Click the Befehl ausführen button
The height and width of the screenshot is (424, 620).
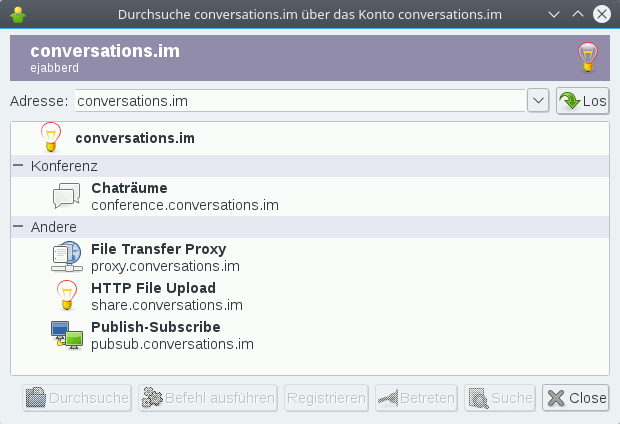208,398
